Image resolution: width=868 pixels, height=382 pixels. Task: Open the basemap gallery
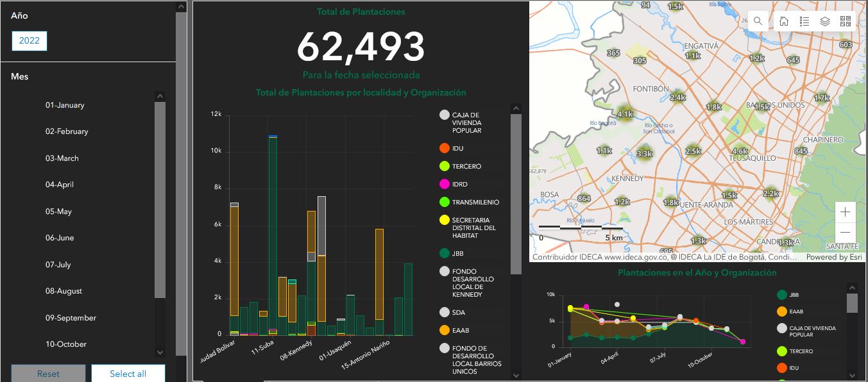tap(845, 21)
